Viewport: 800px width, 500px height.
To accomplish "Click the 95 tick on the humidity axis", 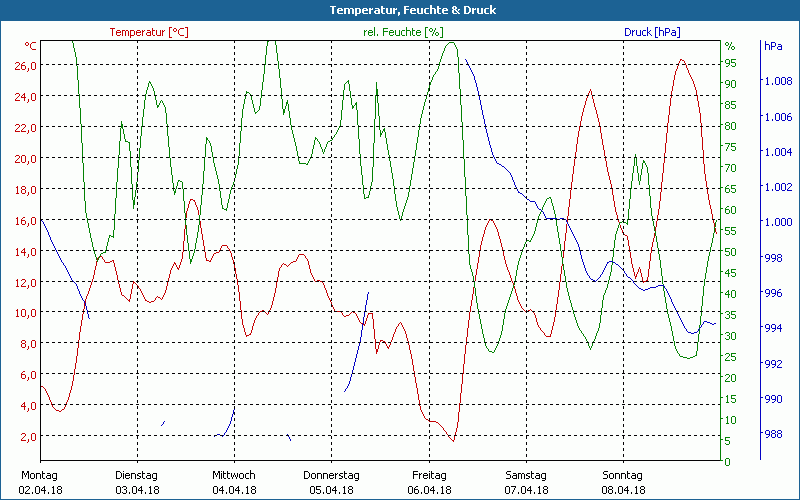I will (x=730, y=63).
